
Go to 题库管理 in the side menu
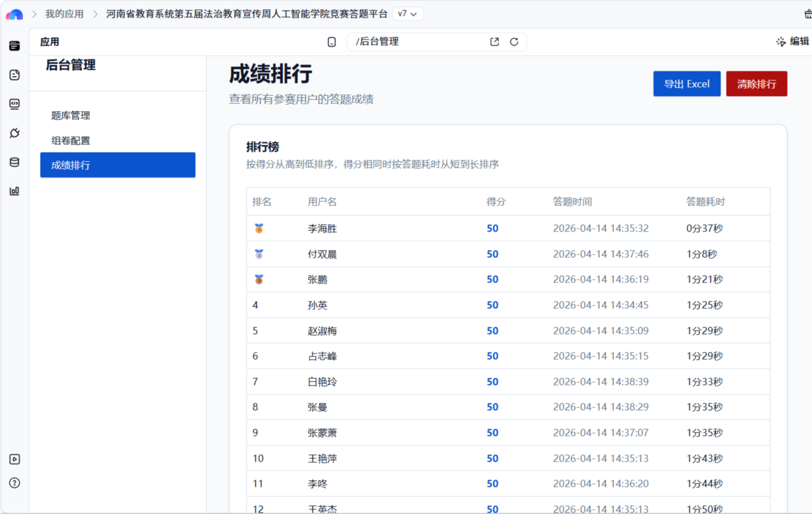point(71,116)
